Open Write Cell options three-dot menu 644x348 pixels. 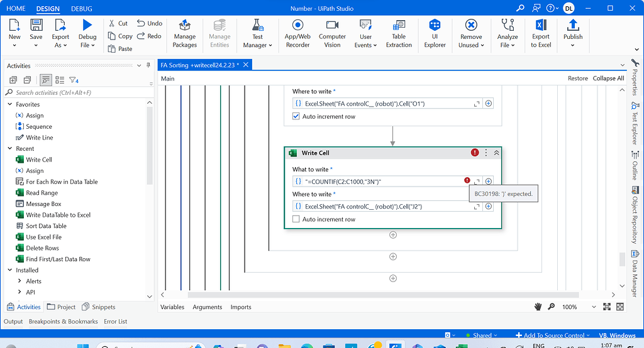pos(486,153)
